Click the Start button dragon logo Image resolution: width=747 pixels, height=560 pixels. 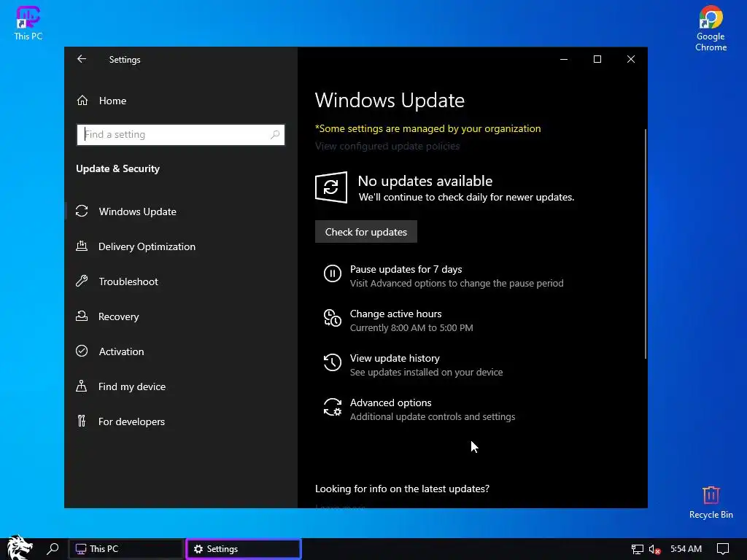point(20,548)
